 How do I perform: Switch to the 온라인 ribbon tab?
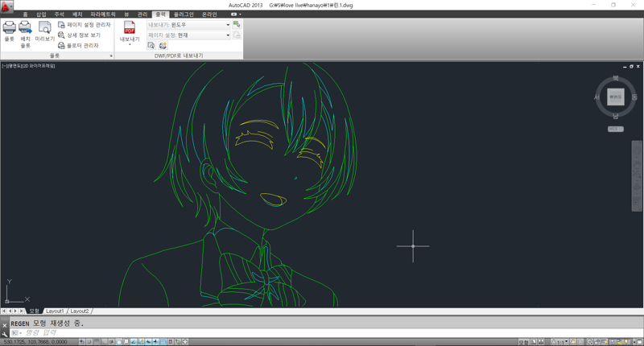209,14
